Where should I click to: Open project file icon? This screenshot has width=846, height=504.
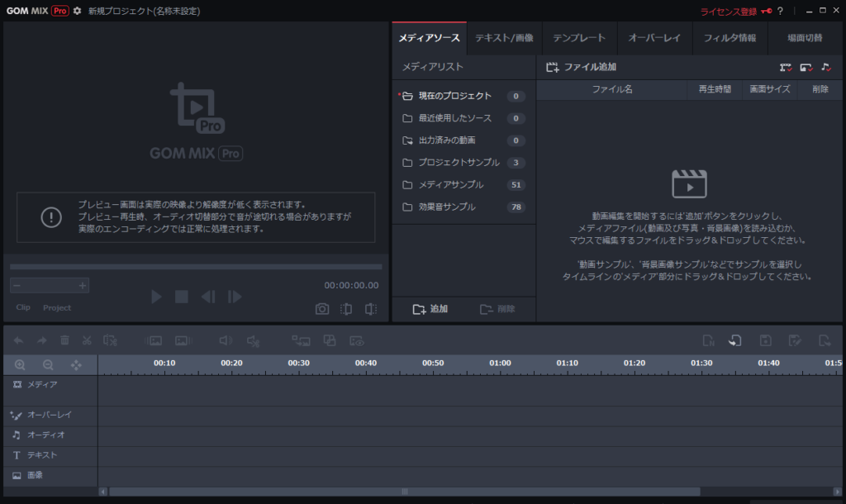click(x=734, y=340)
